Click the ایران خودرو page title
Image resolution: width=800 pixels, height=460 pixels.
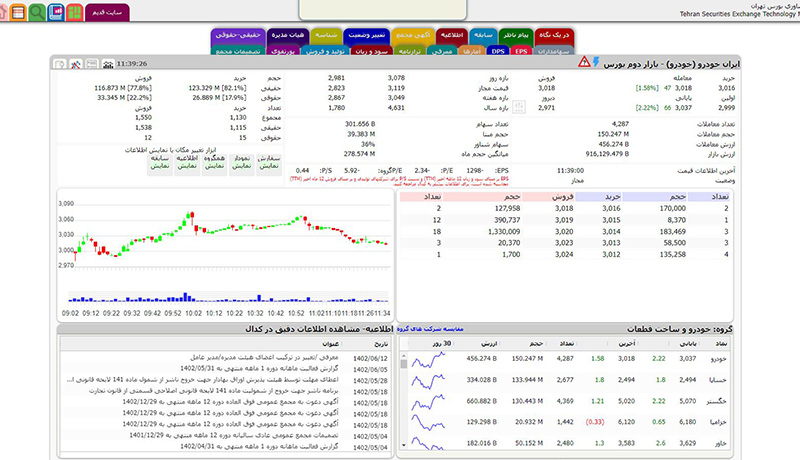coord(671,64)
